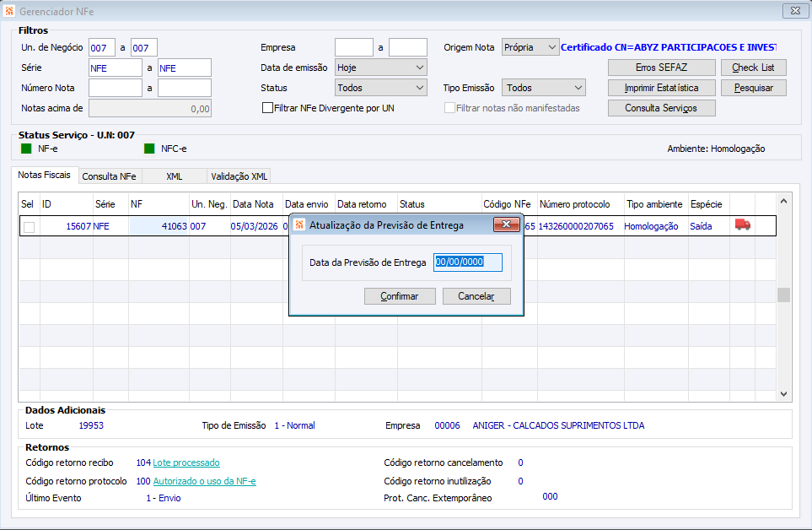Close the Atualização da Previsão de Entrega dialog

[x=507, y=224]
